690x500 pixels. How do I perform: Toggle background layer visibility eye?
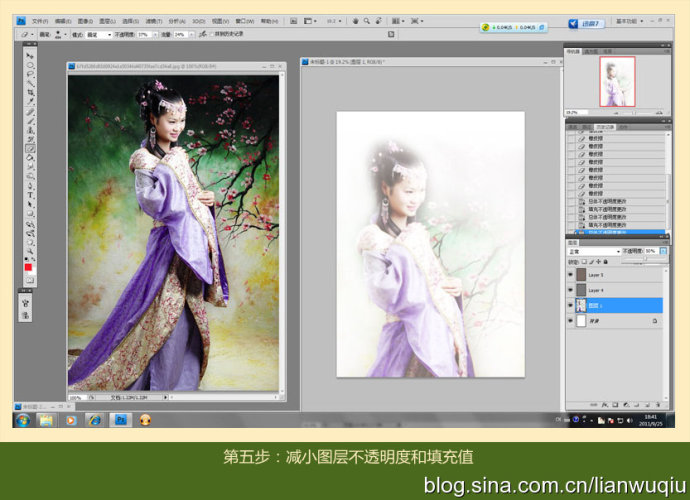click(x=571, y=321)
